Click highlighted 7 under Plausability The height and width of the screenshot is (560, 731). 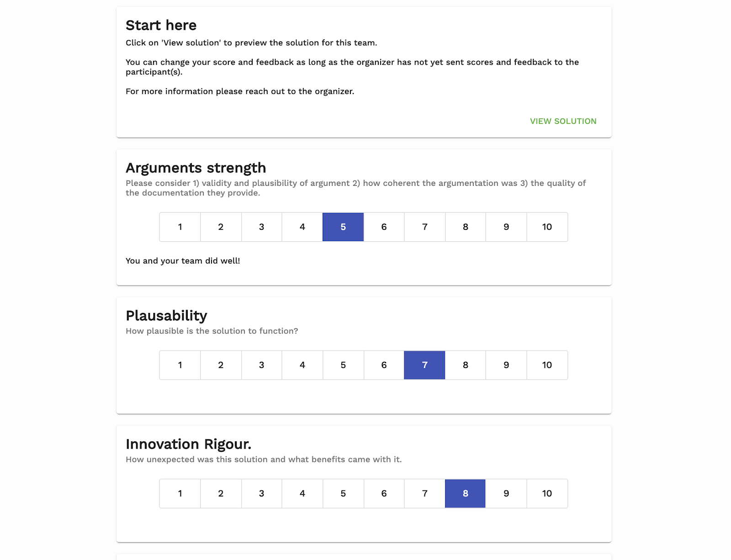point(424,365)
